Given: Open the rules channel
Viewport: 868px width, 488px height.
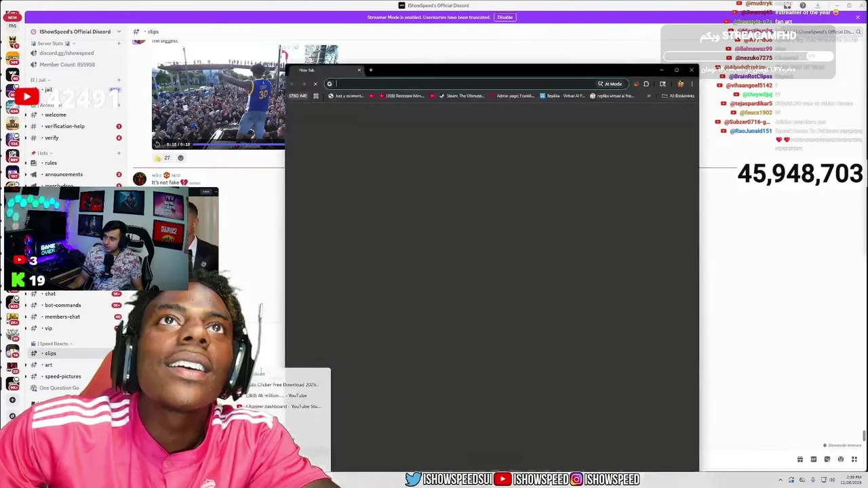Looking at the screenshot, I should point(51,163).
